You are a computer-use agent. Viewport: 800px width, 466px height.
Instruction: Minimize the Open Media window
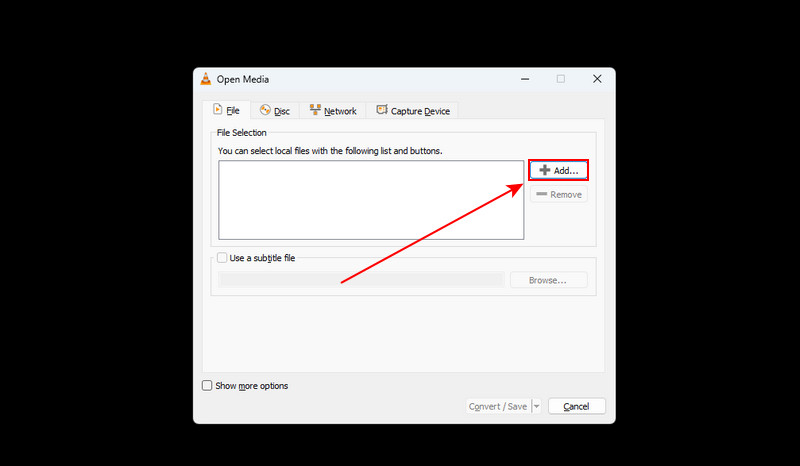click(x=525, y=79)
